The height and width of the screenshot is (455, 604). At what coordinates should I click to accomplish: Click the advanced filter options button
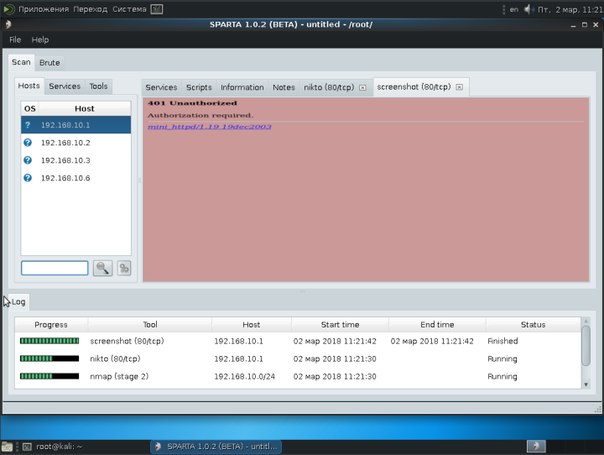pos(124,268)
